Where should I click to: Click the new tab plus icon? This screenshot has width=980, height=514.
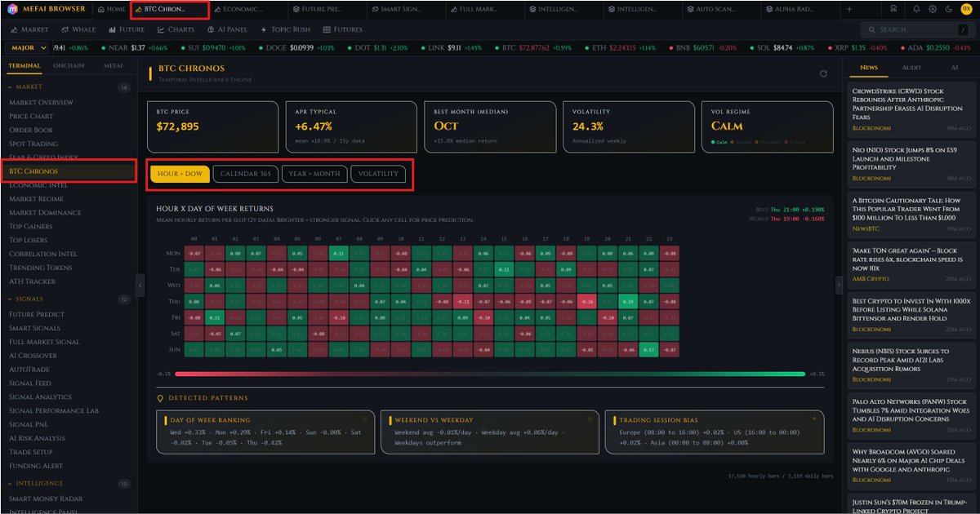(849, 9)
